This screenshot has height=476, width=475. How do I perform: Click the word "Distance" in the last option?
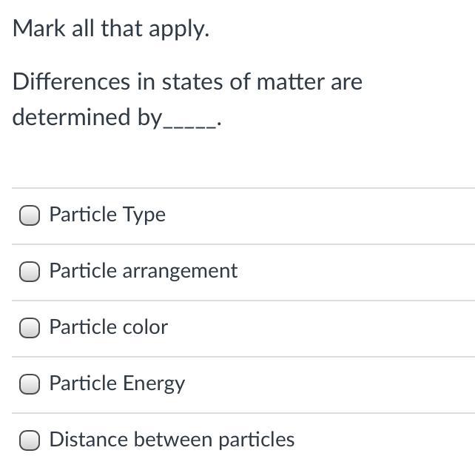pyautogui.click(x=84, y=440)
